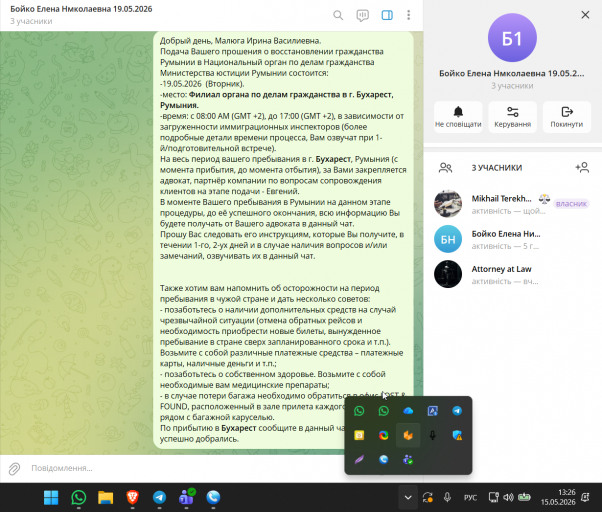Attach a file with paperclip icon
This screenshot has height=512, width=602.
click(x=14, y=469)
